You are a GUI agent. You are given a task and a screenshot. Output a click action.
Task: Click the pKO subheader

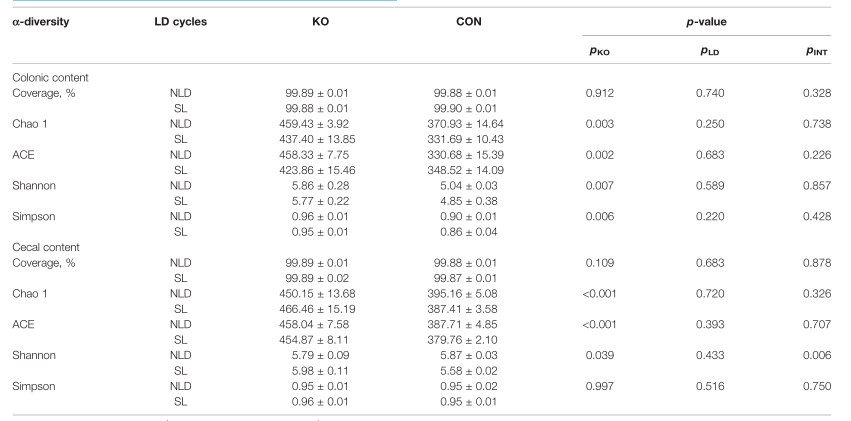pyautogui.click(x=599, y=51)
